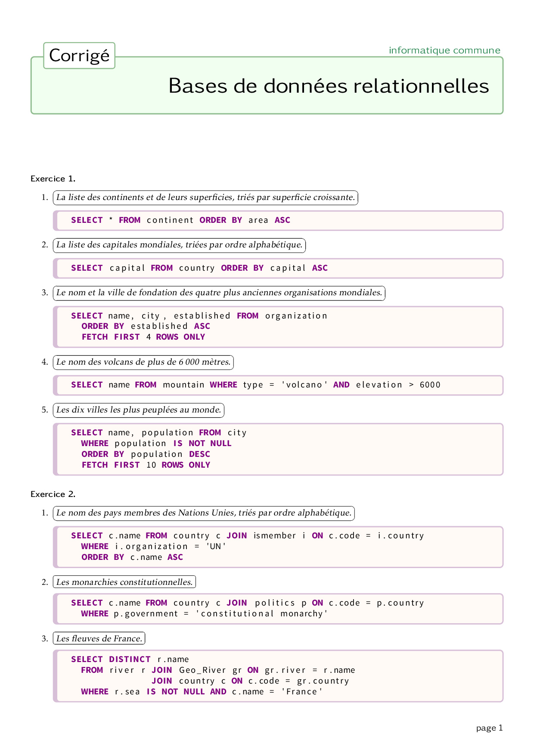This screenshot has width=534, height=756.
Task: Select the Exercice 2 heading
Action: 53,494
